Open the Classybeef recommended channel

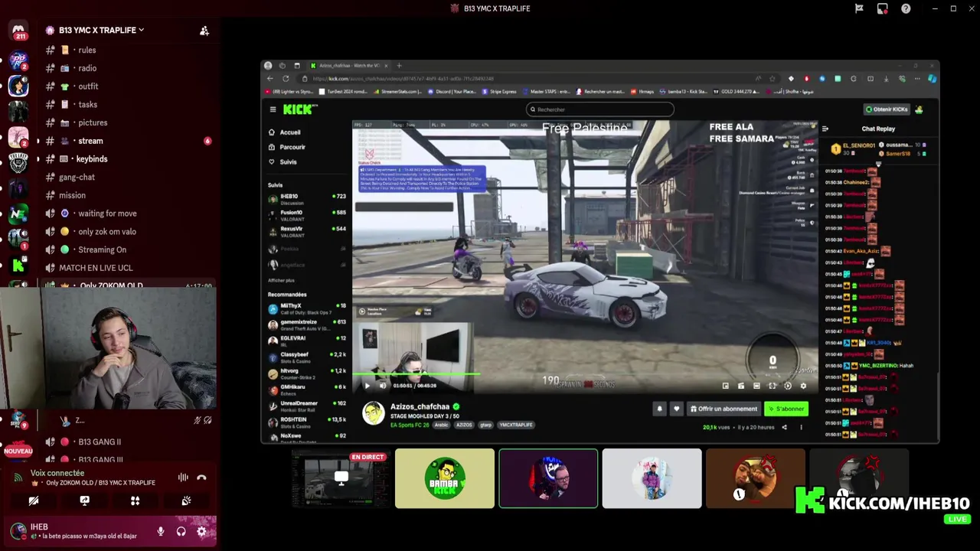click(307, 357)
